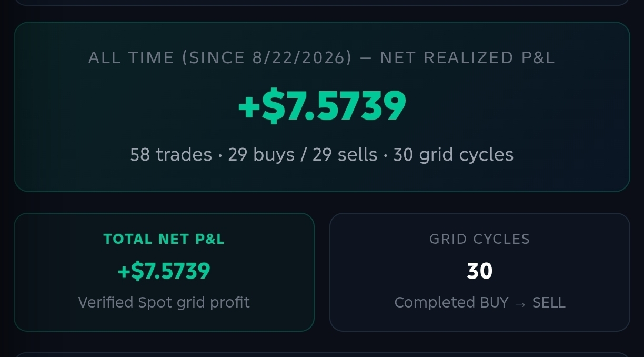Screen dimensions: 644x357
Task: Click the word SELL in Grid Cycles card
Action: pos(549,303)
